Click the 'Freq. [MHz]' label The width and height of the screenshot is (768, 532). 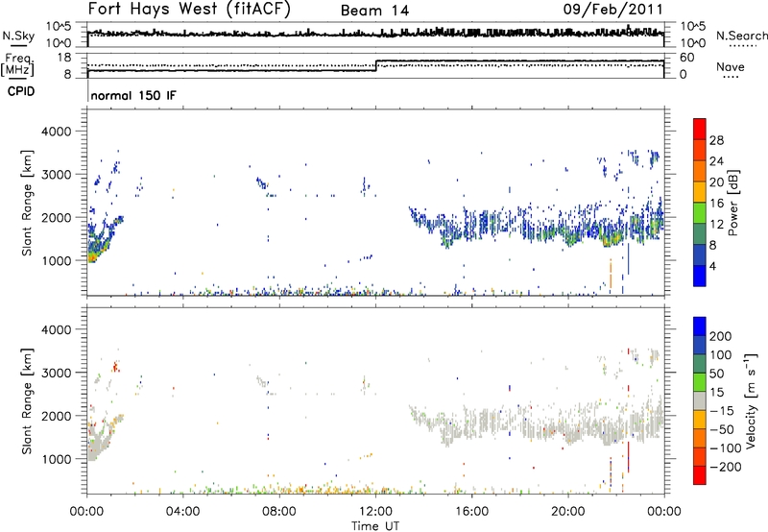pos(17,64)
